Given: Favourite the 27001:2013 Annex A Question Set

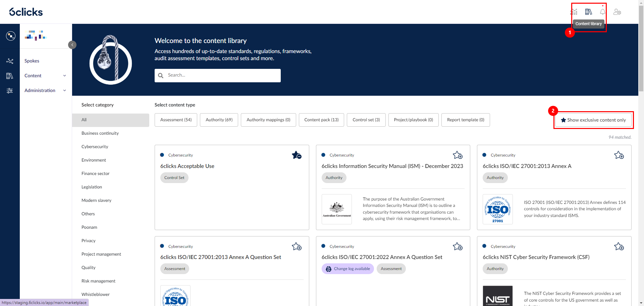Looking at the screenshot, I should [297, 247].
